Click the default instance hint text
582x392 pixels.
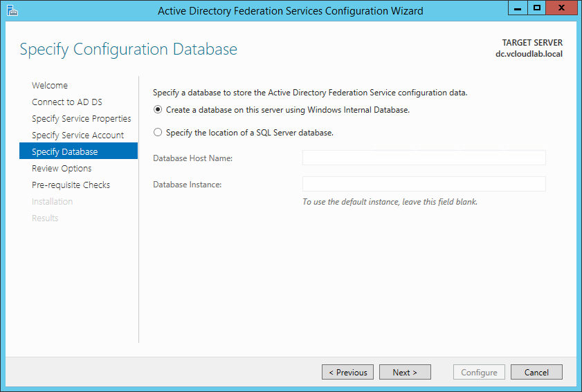(x=390, y=202)
